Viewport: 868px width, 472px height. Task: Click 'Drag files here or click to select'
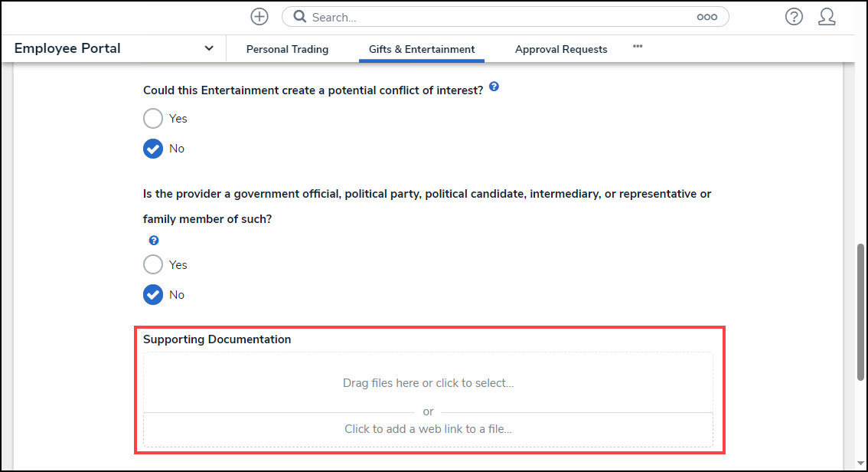coord(428,383)
